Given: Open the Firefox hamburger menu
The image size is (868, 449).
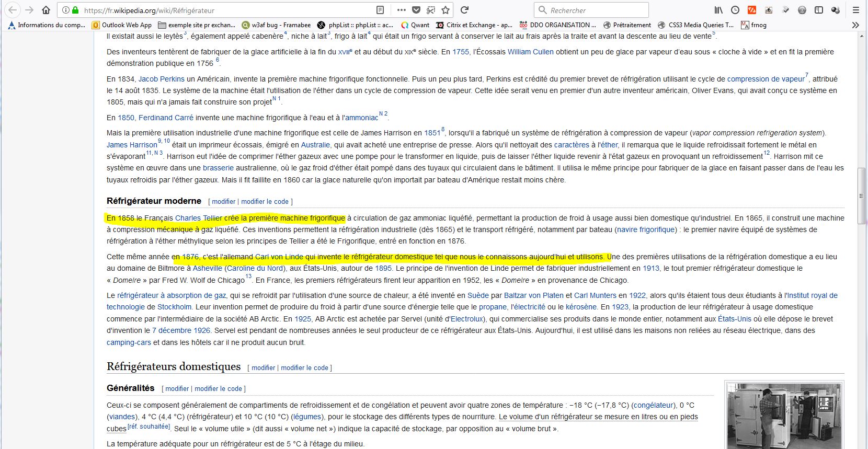Looking at the screenshot, I should click(855, 10).
